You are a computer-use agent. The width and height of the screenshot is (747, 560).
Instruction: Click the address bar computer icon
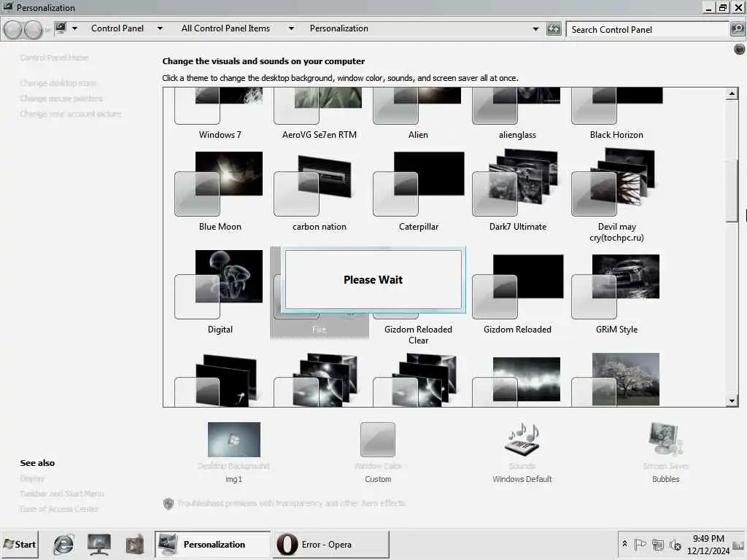point(61,28)
